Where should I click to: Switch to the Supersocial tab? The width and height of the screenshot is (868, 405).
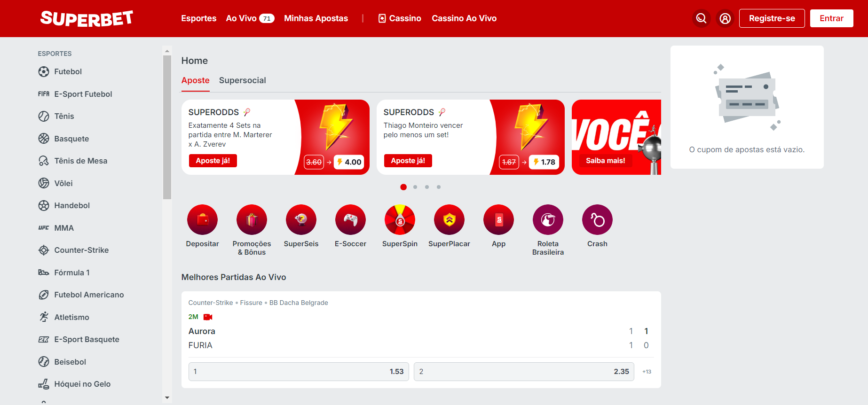tap(243, 80)
